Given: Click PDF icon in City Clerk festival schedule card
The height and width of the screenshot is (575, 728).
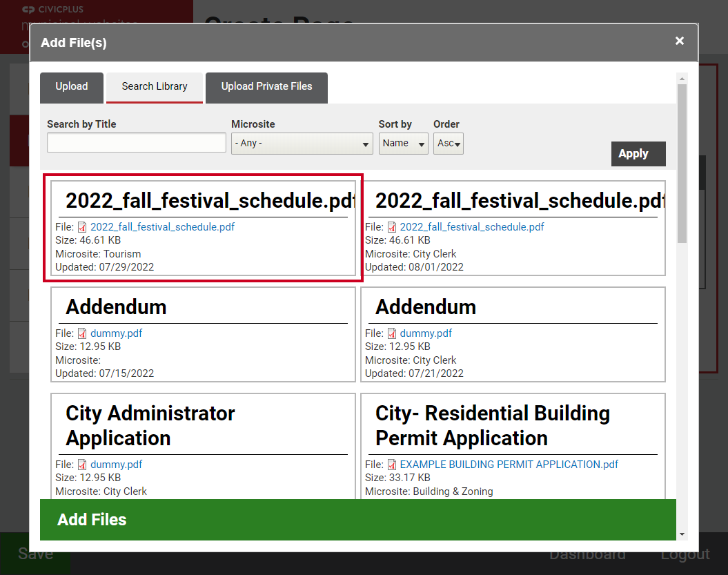Looking at the screenshot, I should pyautogui.click(x=392, y=227).
